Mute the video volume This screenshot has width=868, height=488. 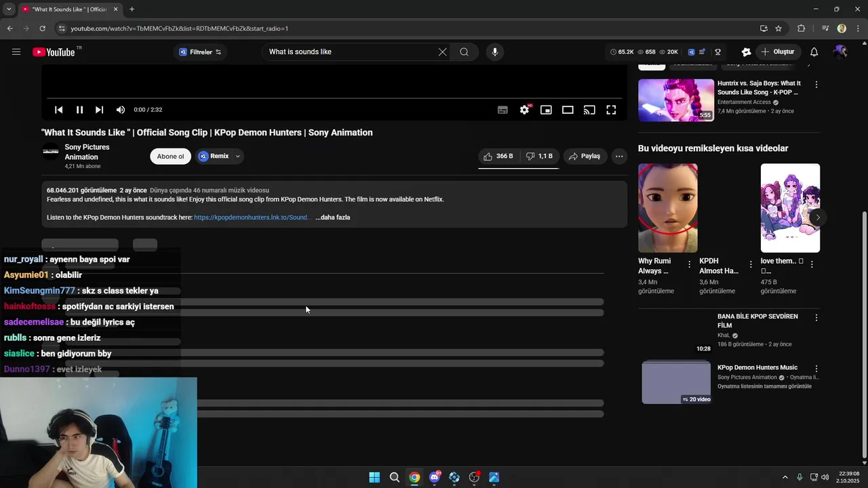click(120, 110)
